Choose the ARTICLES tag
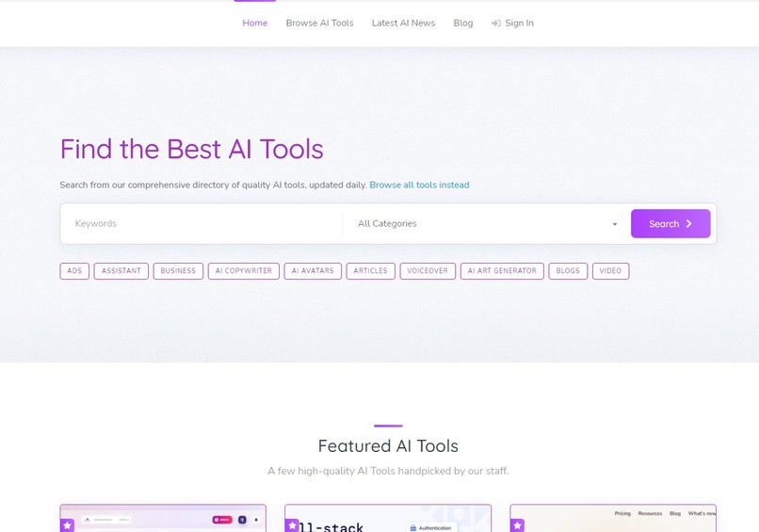Viewport: 759px width, 532px height. 370,271
